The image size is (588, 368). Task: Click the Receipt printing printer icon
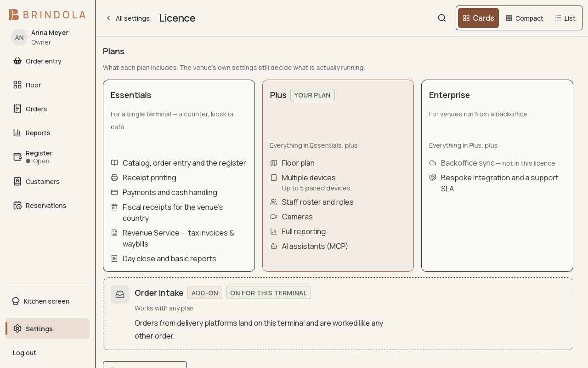114,178
